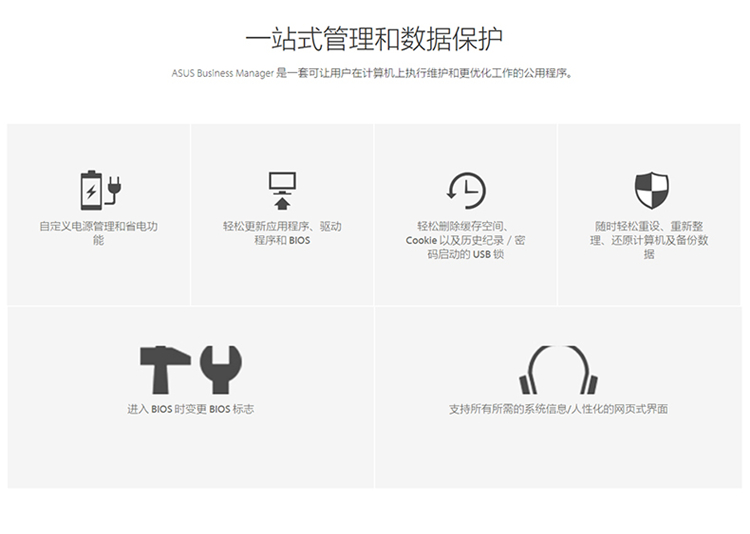The image size is (750, 534).
Task: Open the BIOS update feature tile
Action: pos(282,214)
